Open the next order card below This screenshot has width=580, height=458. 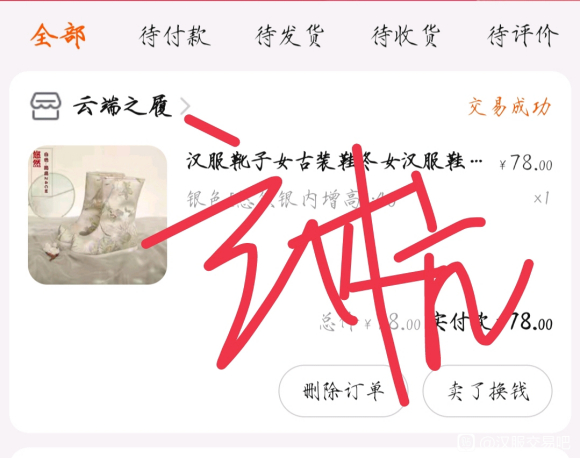click(290, 453)
